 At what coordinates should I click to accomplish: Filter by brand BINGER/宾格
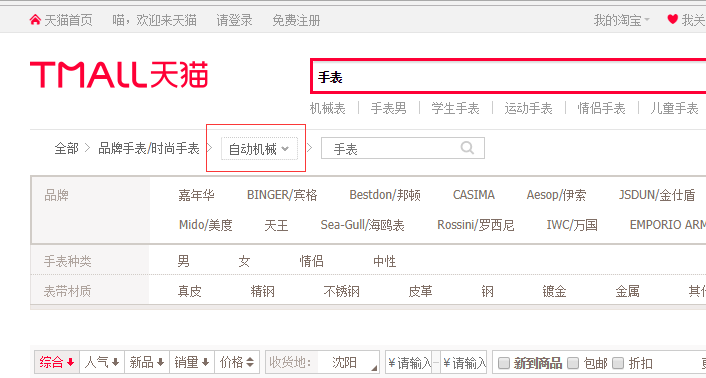[282, 195]
